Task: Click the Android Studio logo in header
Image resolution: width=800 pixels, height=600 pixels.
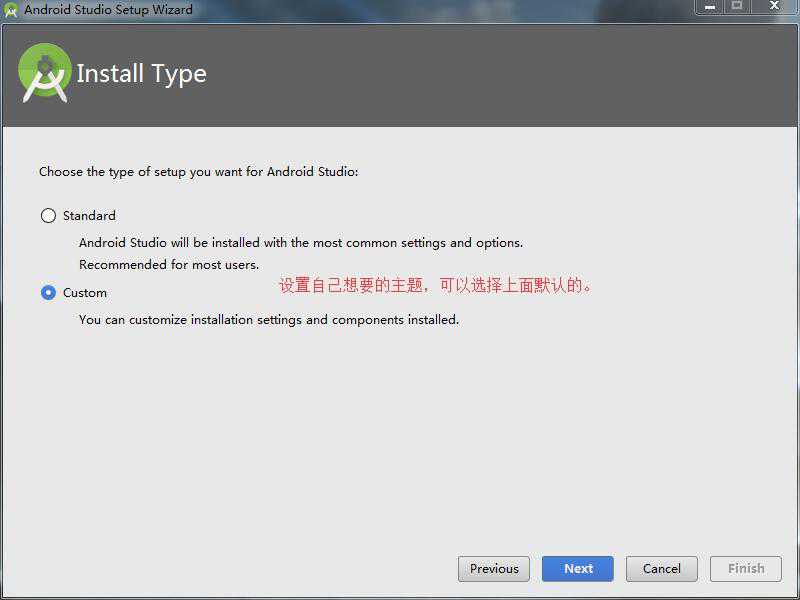Action: 45,73
